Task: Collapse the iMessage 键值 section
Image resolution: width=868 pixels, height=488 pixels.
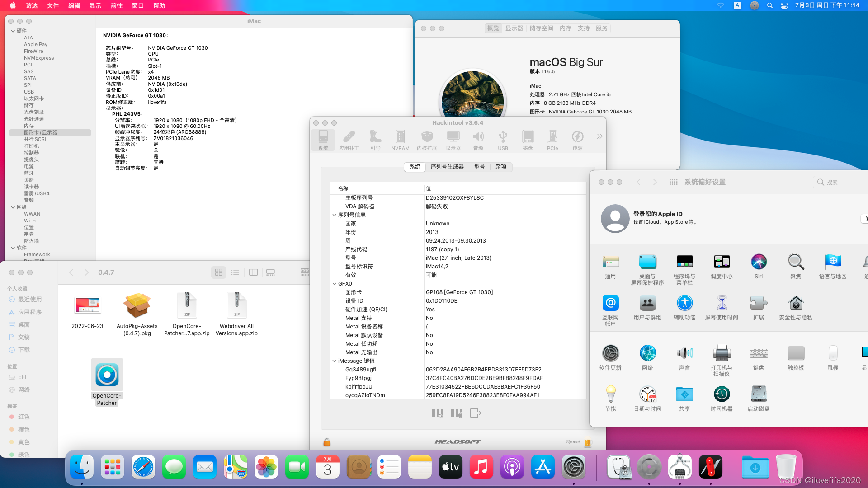Action: click(x=335, y=361)
